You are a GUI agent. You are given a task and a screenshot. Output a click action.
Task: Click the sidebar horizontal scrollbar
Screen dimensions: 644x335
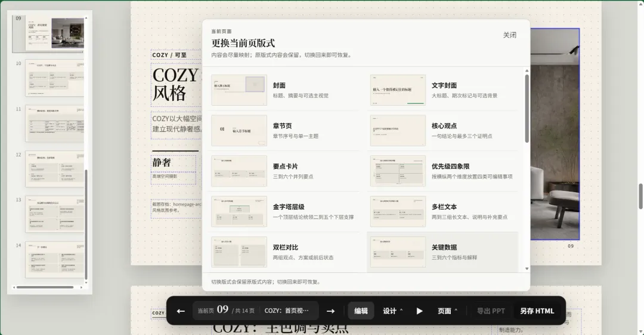click(45, 287)
